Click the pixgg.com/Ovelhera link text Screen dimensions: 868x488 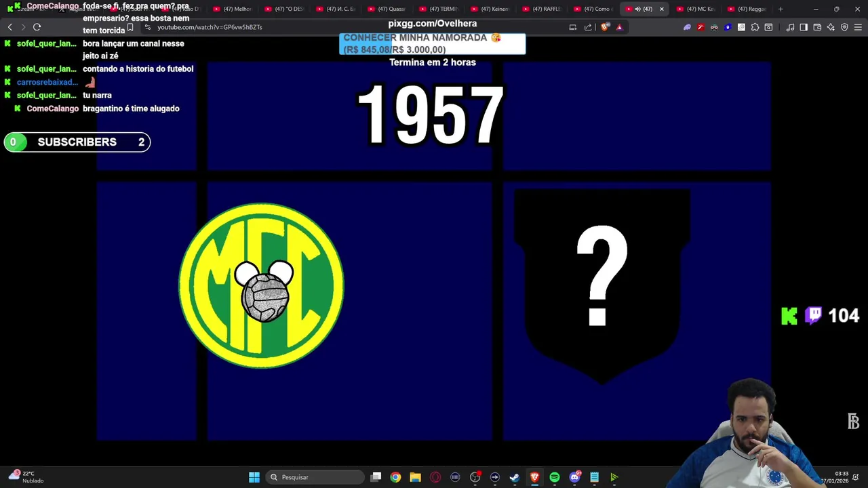432,23
